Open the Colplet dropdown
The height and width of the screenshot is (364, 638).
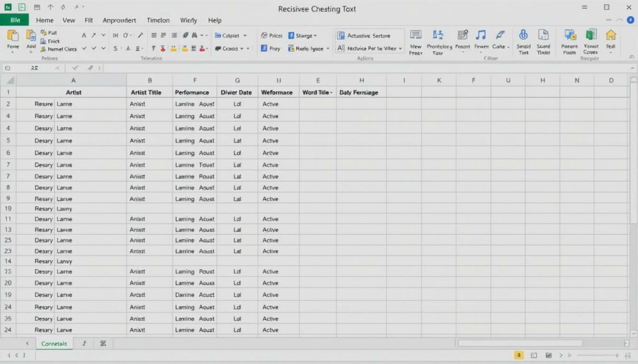[x=245, y=35]
